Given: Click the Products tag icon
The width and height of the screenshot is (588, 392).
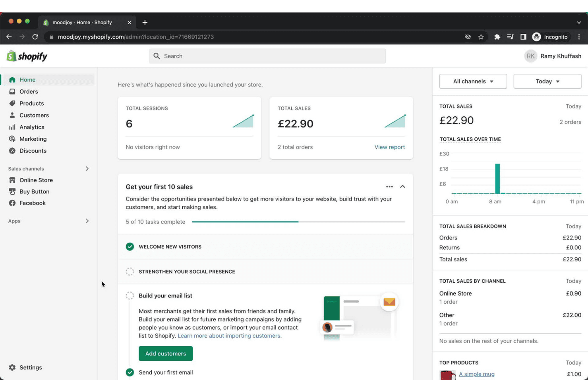Looking at the screenshot, I should click(12, 103).
